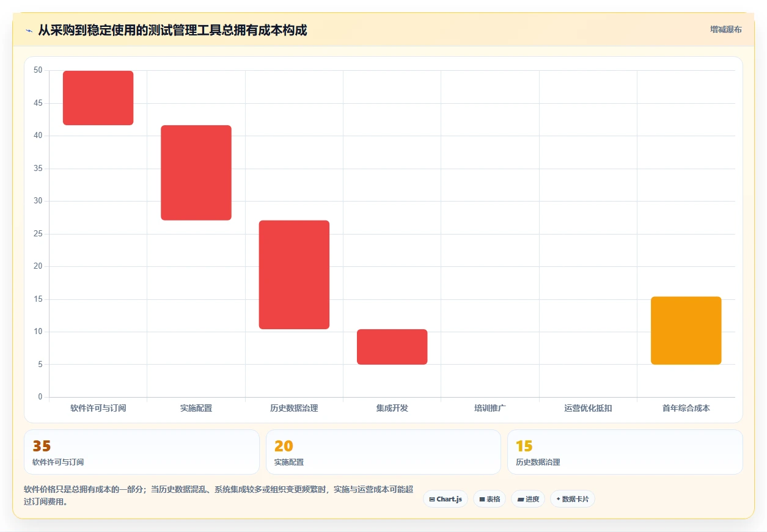Click the card caption 实施配置

click(289, 462)
